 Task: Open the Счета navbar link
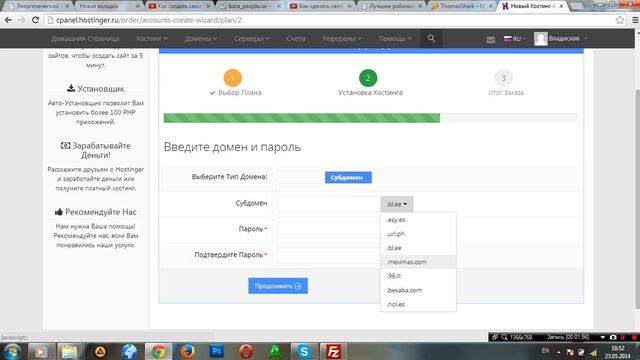pyautogui.click(x=296, y=38)
